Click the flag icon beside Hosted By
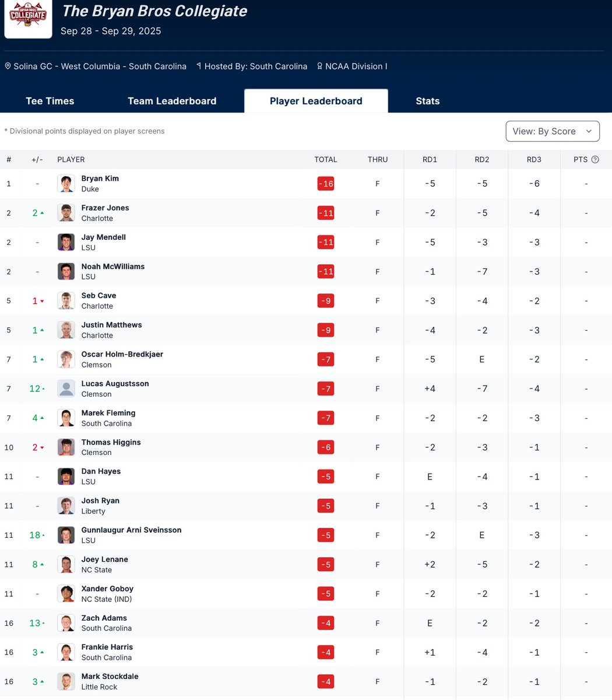612x700 pixels. click(201, 66)
